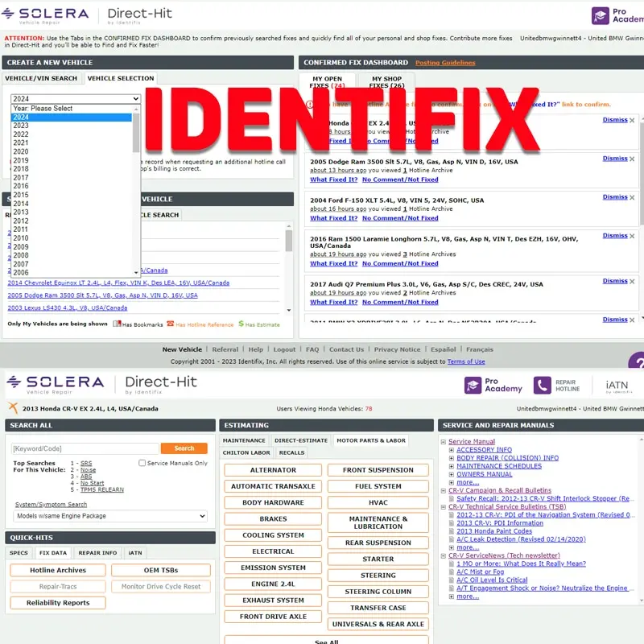
Task: Click document icon beside A/C Mist or Fog
Action: point(452,572)
